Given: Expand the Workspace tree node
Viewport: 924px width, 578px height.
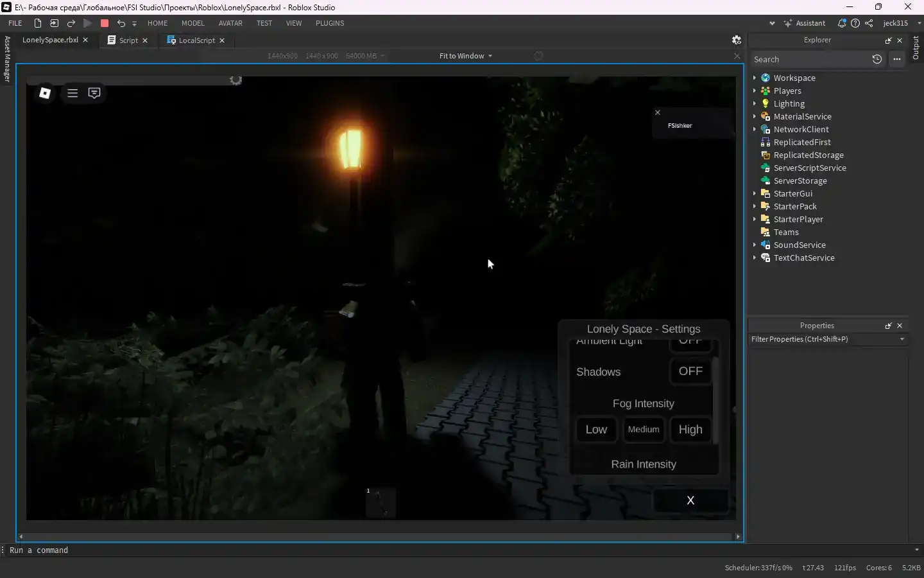Looking at the screenshot, I should click(755, 78).
